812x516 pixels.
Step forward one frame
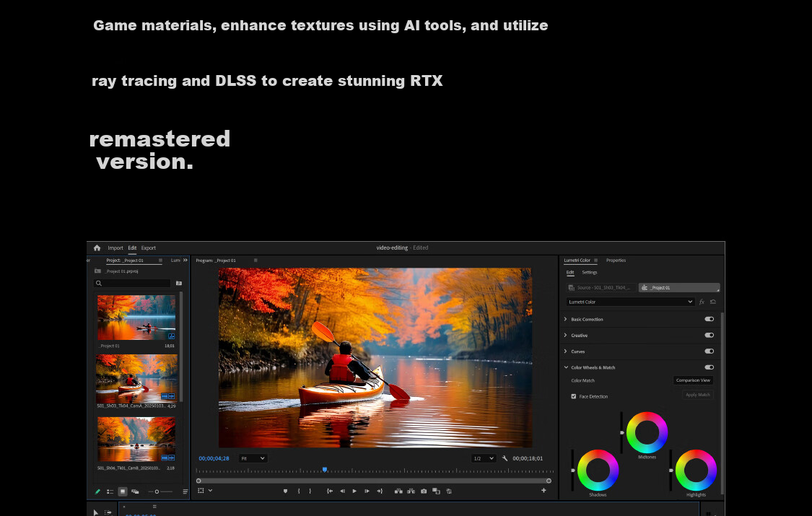(x=367, y=491)
